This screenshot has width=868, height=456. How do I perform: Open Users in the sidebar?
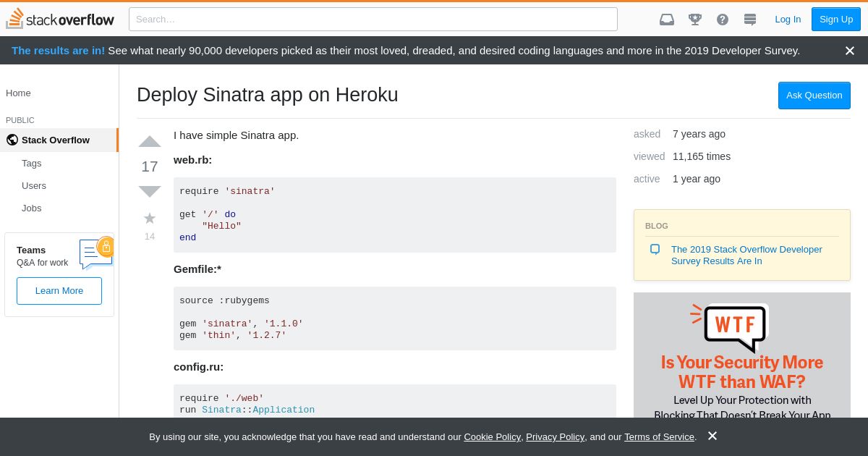click(x=34, y=186)
